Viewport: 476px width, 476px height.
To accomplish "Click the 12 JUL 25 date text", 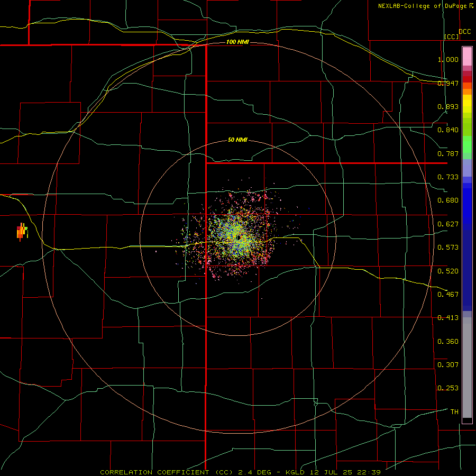I will [x=331, y=472].
